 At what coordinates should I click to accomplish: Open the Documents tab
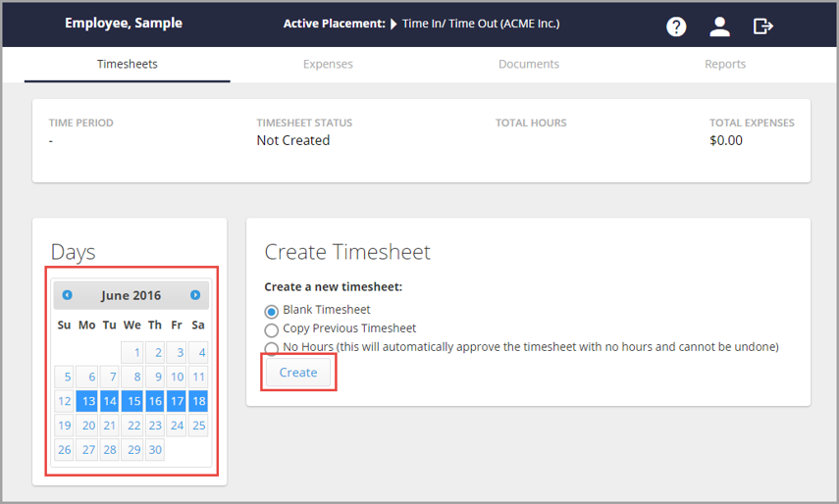point(529,64)
